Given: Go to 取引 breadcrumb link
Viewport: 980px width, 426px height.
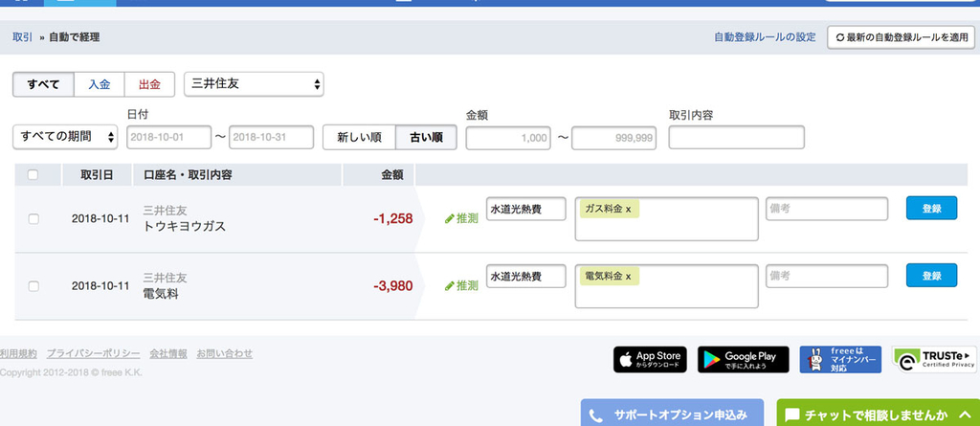Looking at the screenshot, I should click(23, 37).
